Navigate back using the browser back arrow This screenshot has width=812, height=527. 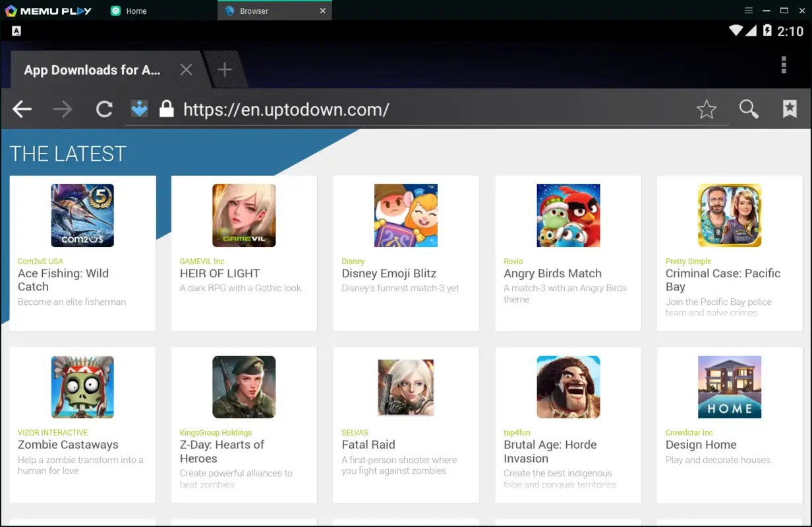point(22,109)
